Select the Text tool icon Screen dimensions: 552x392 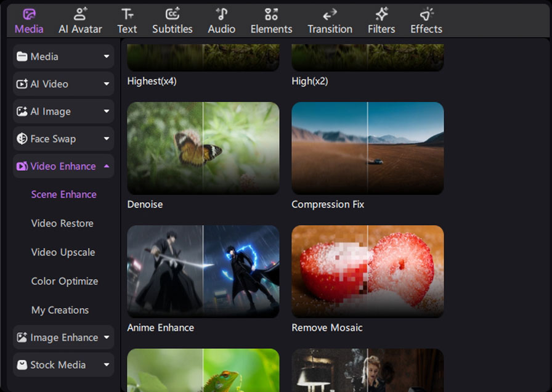click(127, 14)
